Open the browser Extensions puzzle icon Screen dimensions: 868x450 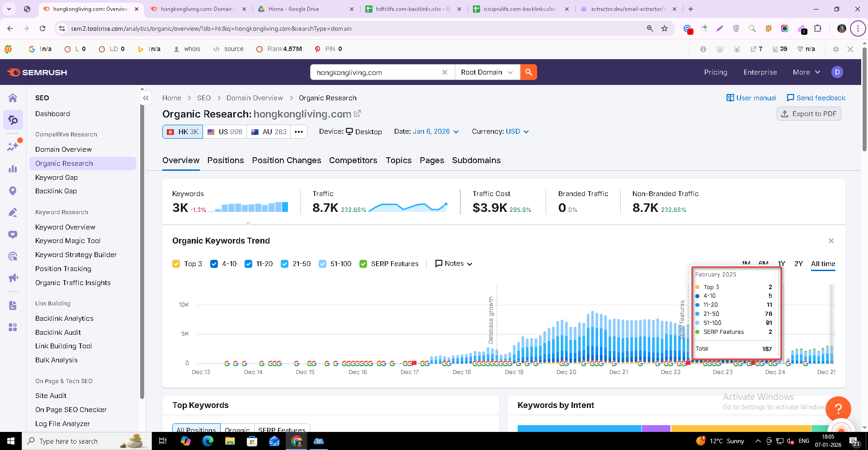pyautogui.click(x=817, y=28)
